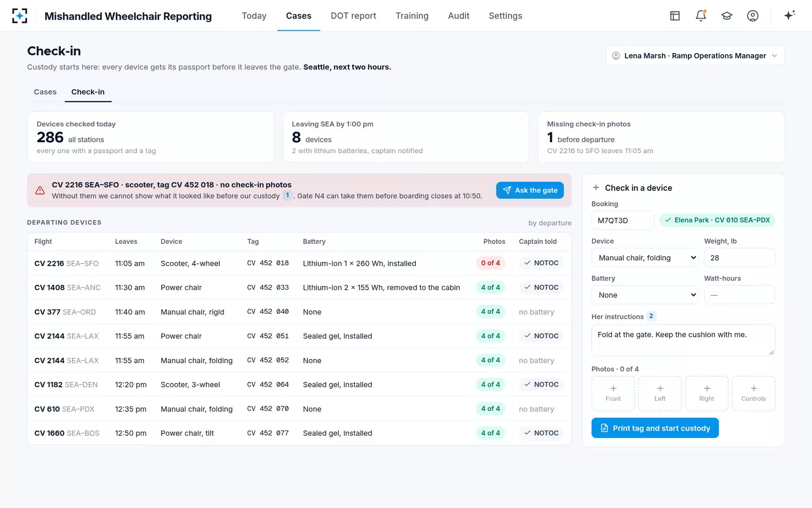The image size is (812, 508).
Task: Open footnote 1 in the alert banner
Action: coord(287,195)
